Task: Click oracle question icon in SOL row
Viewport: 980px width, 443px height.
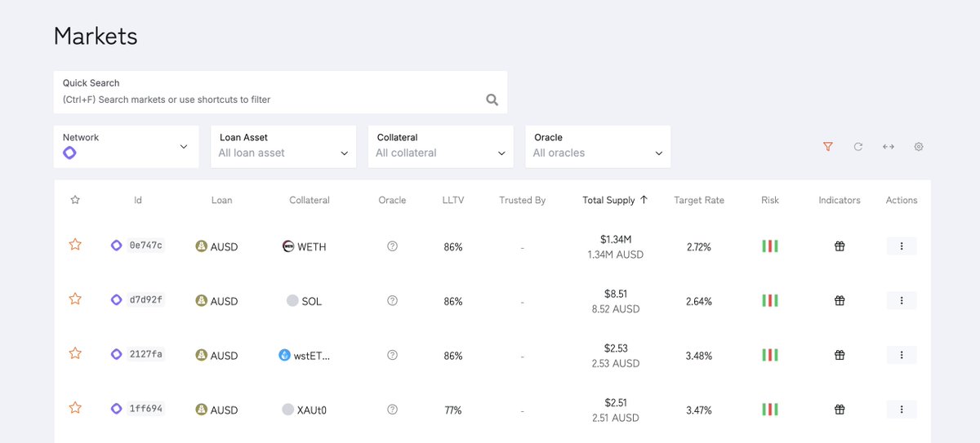Action: 392,301
